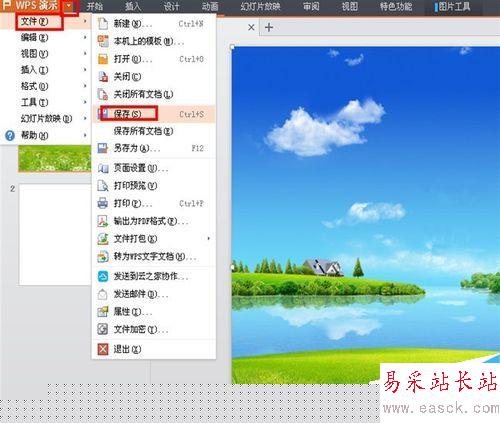Switch to the 动画 ribbon tab
The height and width of the screenshot is (423, 500).
pos(210,6)
